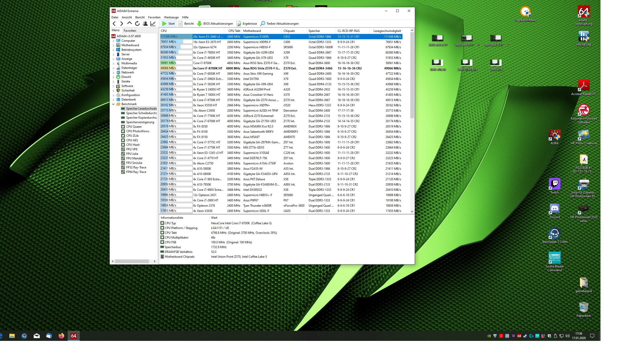This screenshot has height=362, width=644.
Task: Expand the Multimedia tree node
Action: pyautogui.click(x=113, y=64)
